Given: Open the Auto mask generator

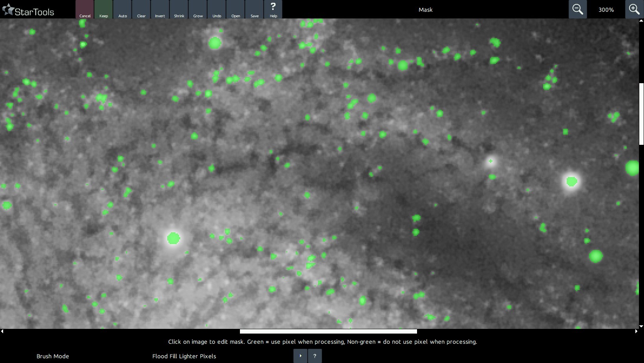Looking at the screenshot, I should pos(123,9).
